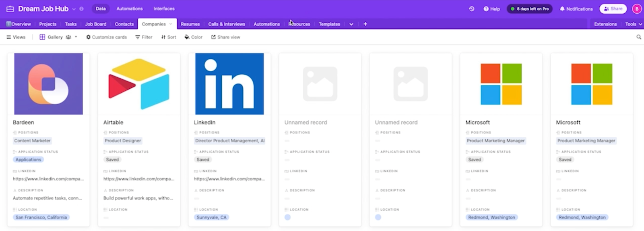Click the Bardeen card title
The image size is (644, 231).
(23, 123)
